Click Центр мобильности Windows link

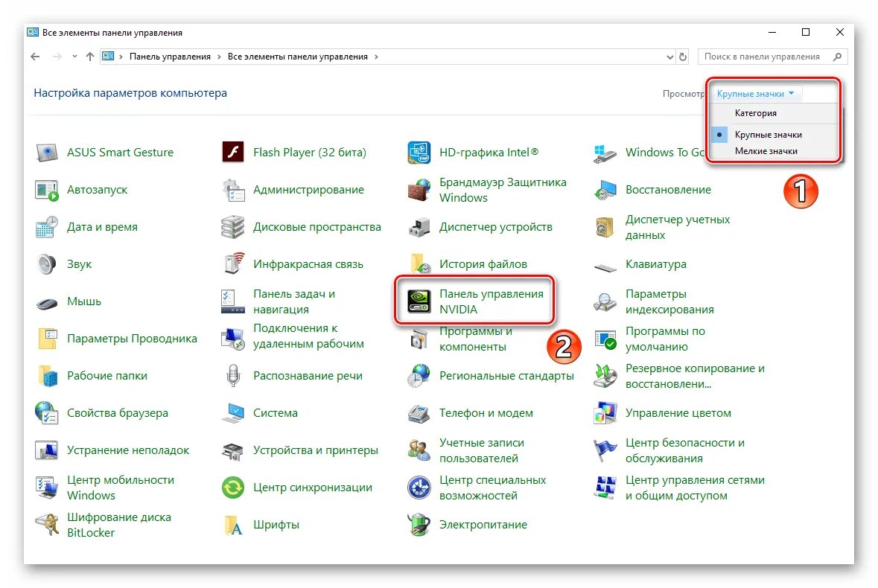pos(121,488)
